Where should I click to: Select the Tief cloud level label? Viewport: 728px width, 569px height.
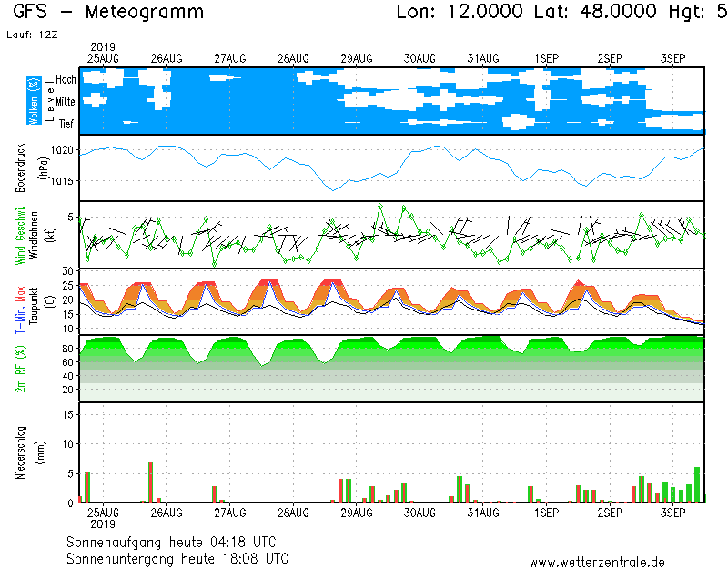point(66,124)
